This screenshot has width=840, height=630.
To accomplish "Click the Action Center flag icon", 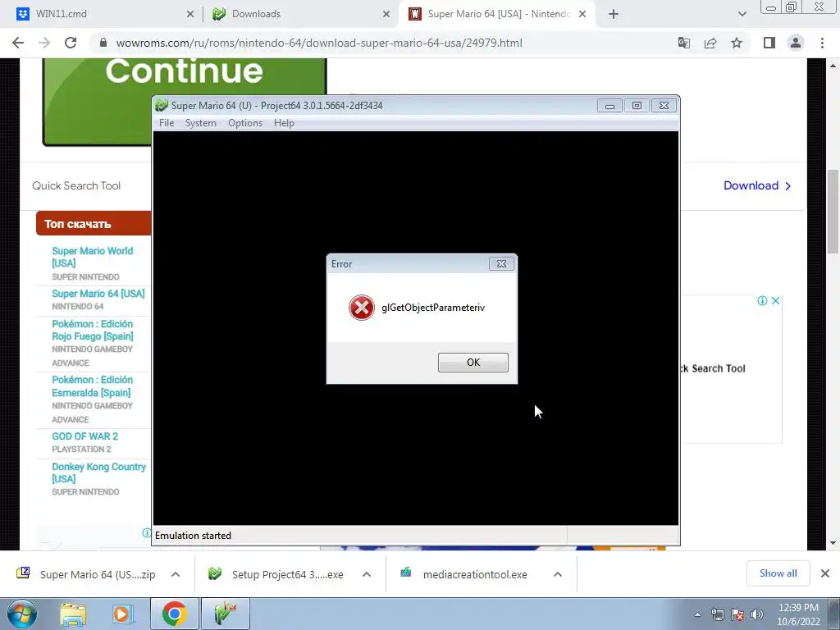I will (x=737, y=614).
